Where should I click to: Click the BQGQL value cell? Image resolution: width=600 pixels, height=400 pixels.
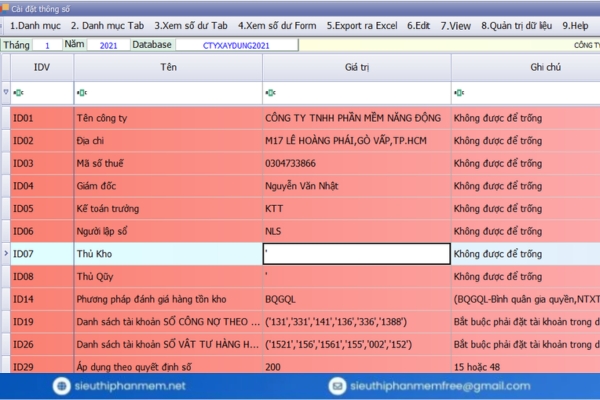tap(357, 299)
